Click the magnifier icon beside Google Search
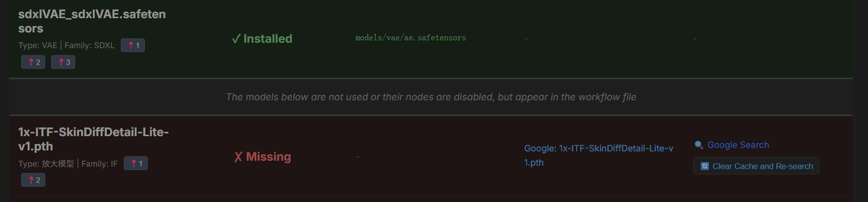This screenshot has width=868, height=202. pos(699,144)
